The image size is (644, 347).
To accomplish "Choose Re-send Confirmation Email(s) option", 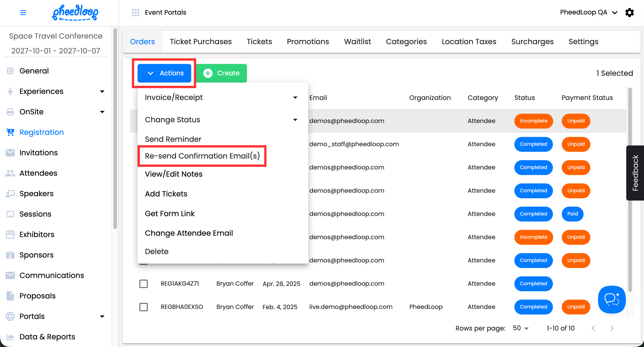I will coord(202,156).
